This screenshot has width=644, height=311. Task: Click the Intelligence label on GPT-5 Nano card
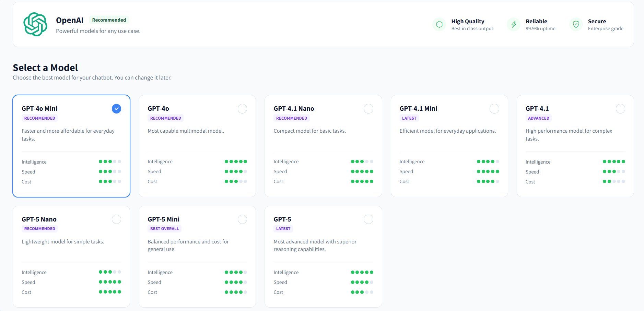click(34, 272)
